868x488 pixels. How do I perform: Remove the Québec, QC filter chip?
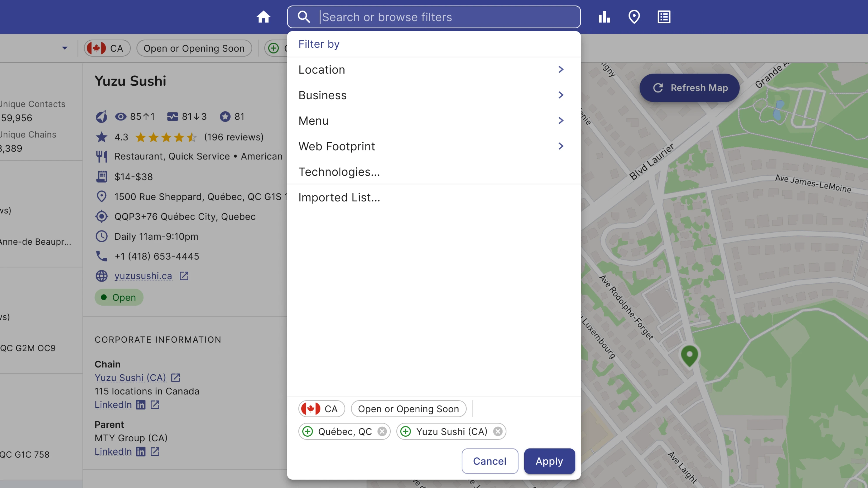[382, 431]
